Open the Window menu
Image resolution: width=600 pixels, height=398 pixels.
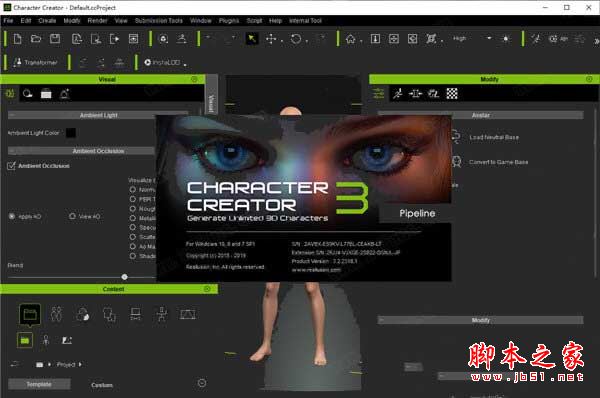201,21
